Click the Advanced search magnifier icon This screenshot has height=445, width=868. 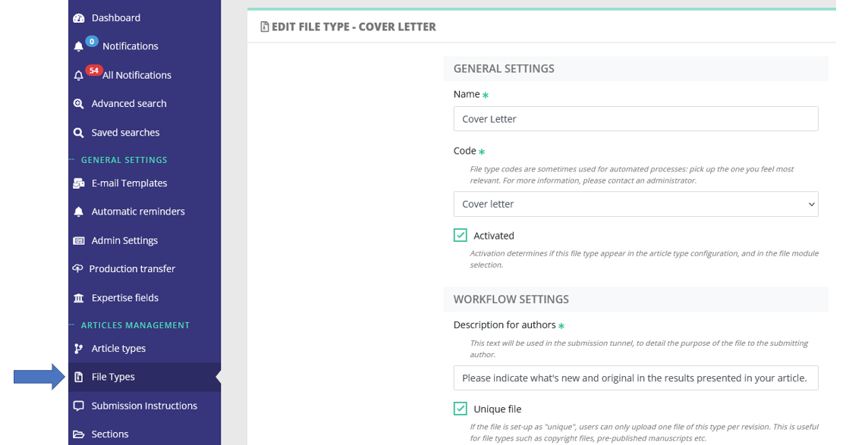tap(79, 104)
